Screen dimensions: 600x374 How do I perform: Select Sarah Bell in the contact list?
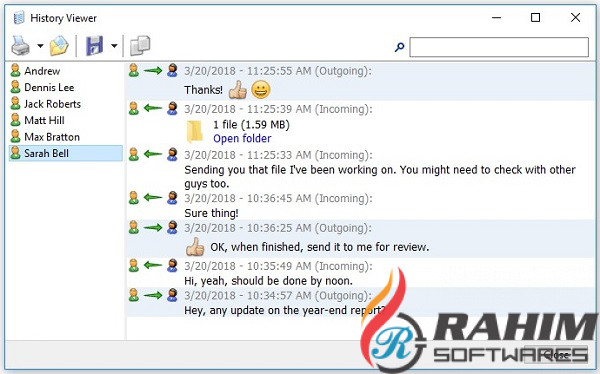[65, 153]
